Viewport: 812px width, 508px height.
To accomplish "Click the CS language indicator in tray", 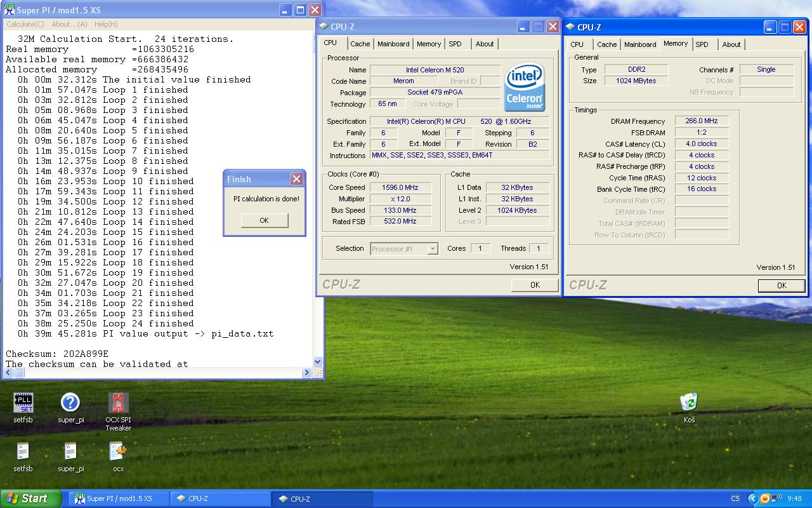I will [735, 499].
